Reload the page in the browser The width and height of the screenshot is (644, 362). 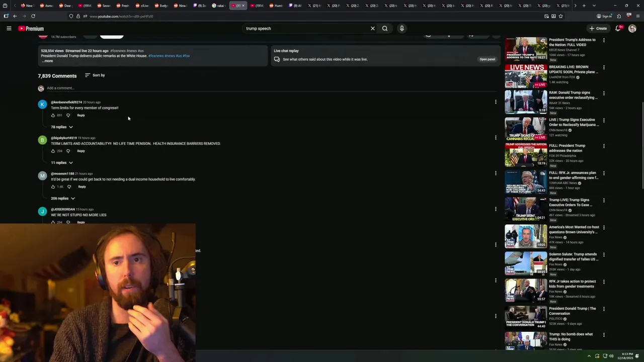click(33, 16)
